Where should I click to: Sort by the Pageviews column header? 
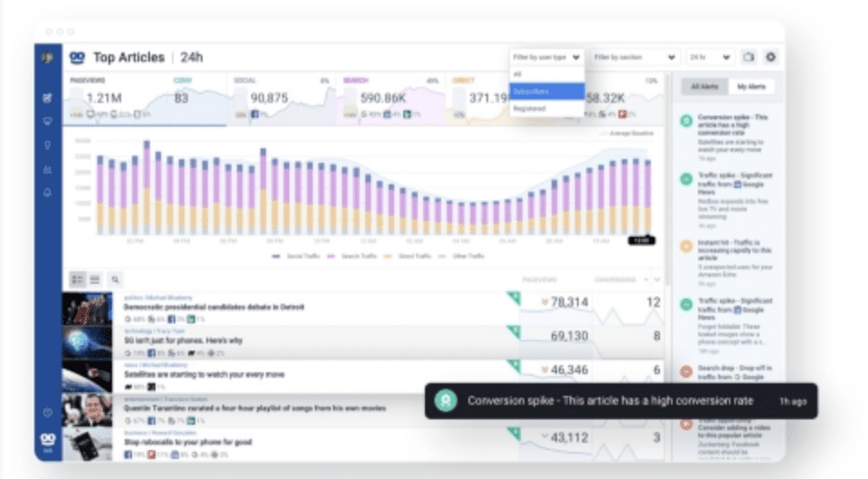[539, 280]
